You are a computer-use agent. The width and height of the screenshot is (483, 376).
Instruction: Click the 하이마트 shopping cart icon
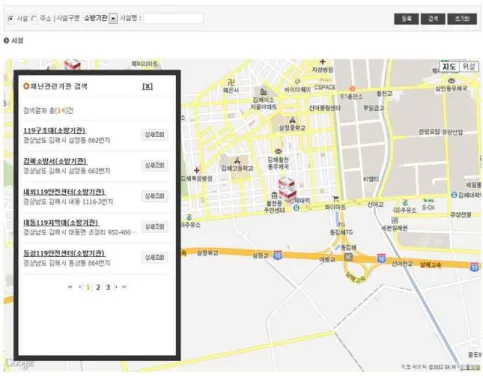(x=336, y=199)
